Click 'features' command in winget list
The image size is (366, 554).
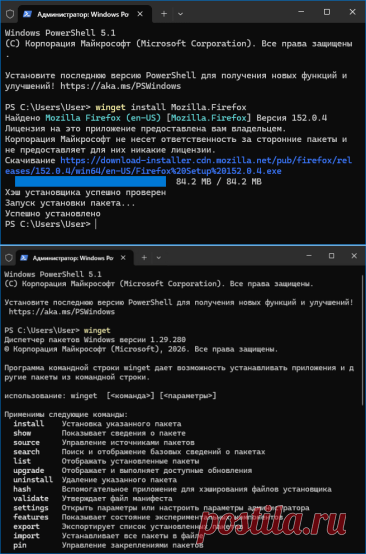[31, 517]
